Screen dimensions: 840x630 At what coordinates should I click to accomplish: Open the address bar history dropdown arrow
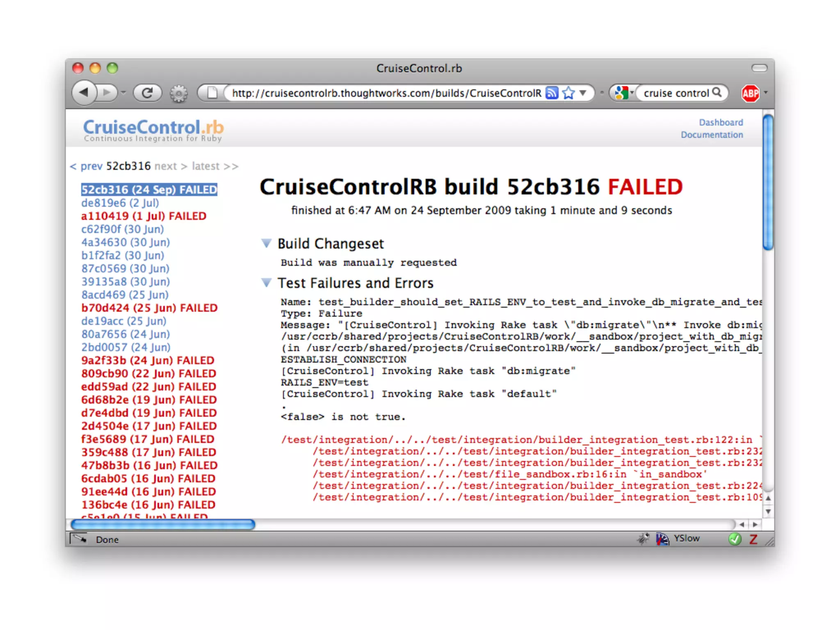[583, 93]
